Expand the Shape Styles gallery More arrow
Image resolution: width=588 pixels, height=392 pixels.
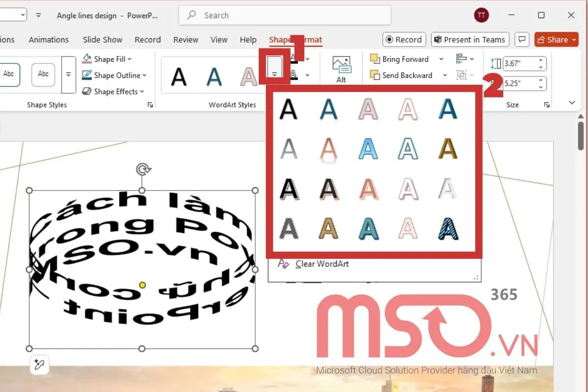pos(69,74)
